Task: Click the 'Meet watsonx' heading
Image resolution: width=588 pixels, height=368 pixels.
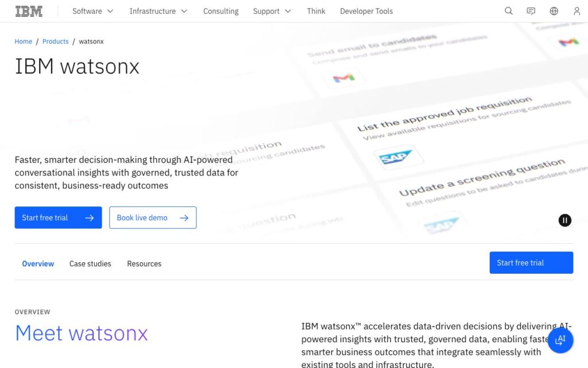Action: click(x=82, y=333)
